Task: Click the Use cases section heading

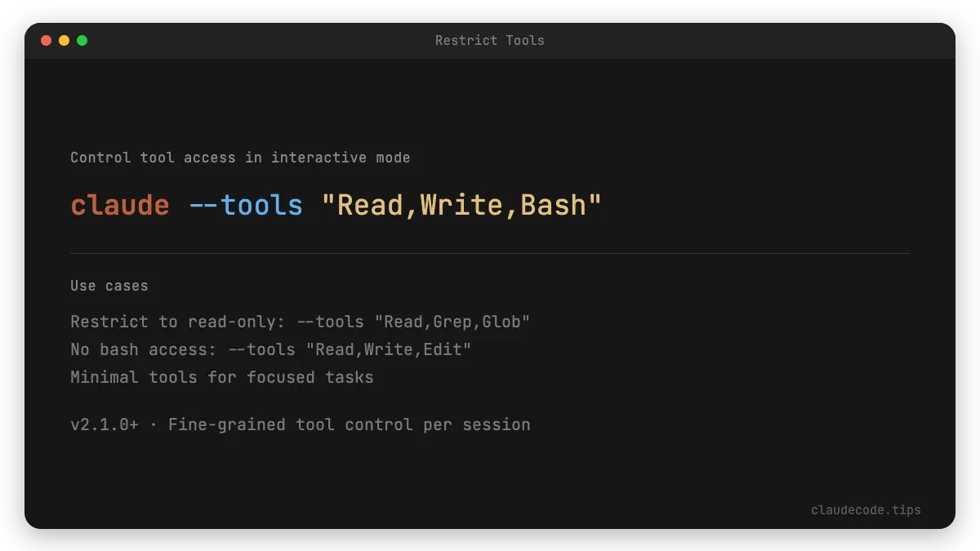Action: tap(109, 286)
